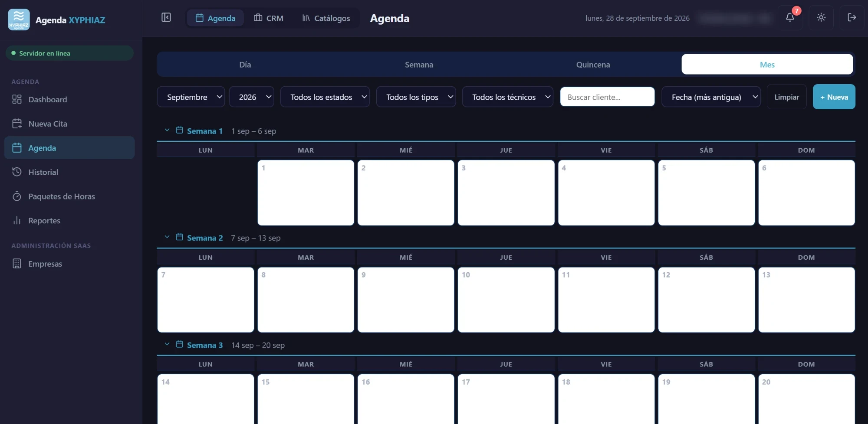Collapse the Semana 1 section chevron

pyautogui.click(x=167, y=130)
